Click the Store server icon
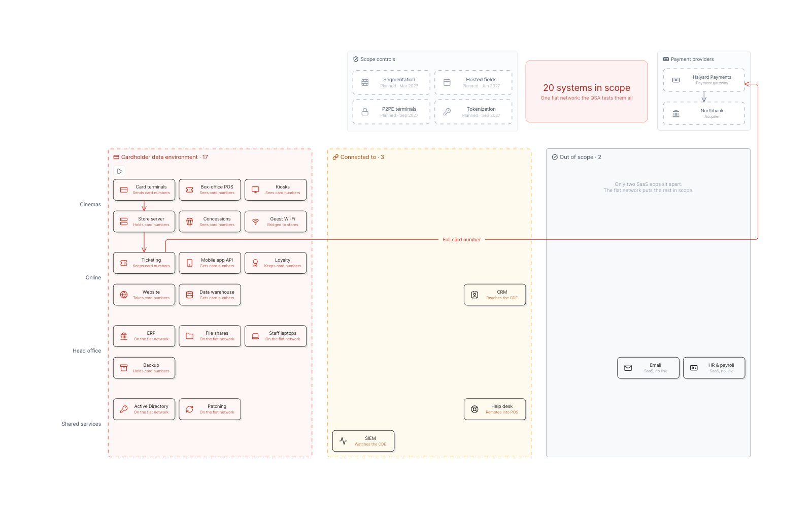The width and height of the screenshot is (812, 508). point(124,221)
